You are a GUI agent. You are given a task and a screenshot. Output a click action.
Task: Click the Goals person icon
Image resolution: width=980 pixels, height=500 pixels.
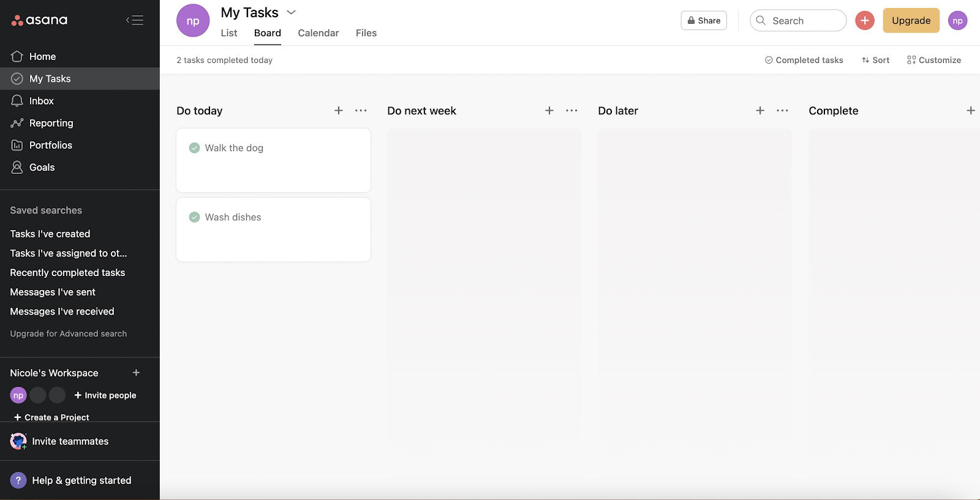click(17, 167)
